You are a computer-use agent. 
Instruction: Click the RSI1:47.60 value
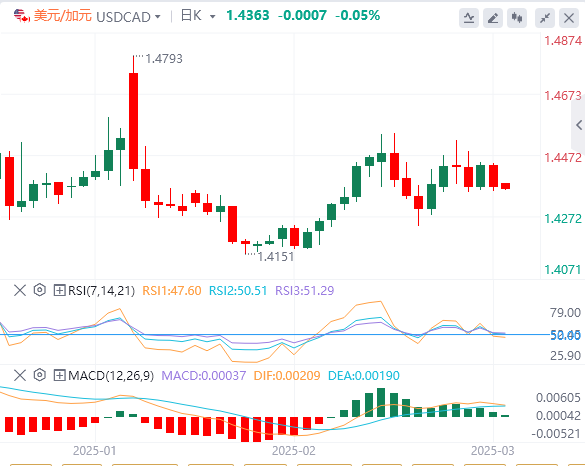172,291
